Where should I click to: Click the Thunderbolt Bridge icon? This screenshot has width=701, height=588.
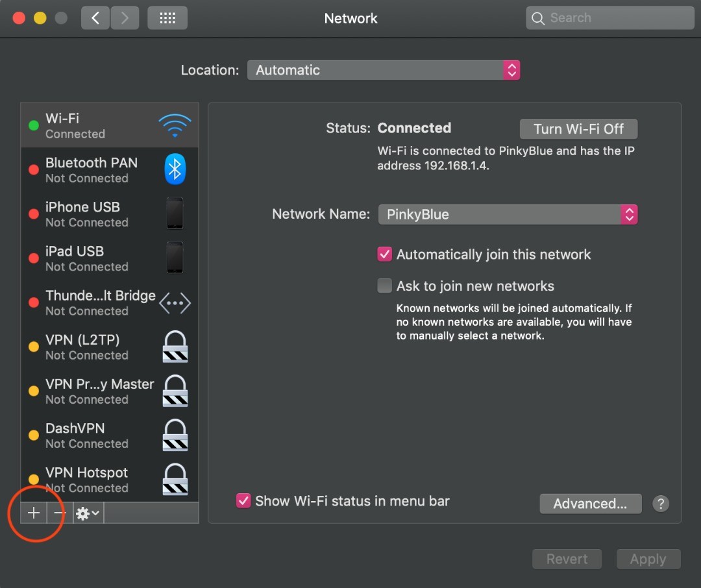point(174,302)
